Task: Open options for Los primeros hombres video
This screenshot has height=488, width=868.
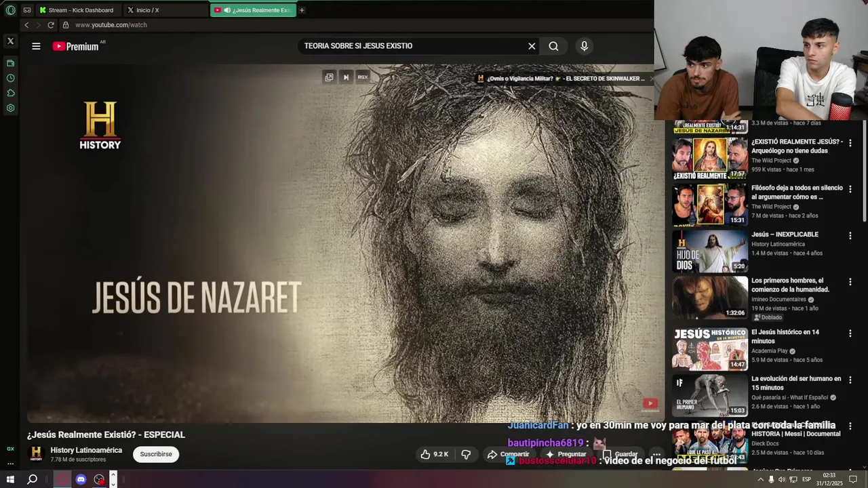Action: point(850,281)
